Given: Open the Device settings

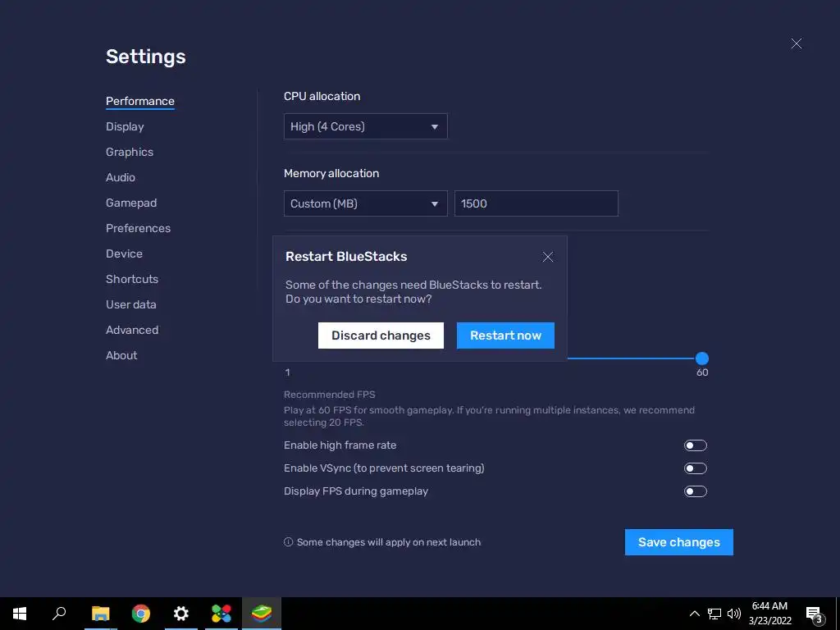Looking at the screenshot, I should pos(125,253).
